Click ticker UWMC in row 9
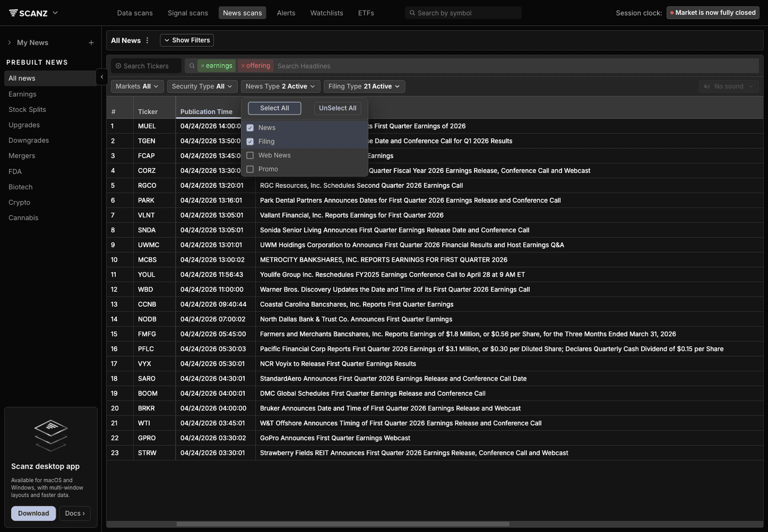The width and height of the screenshot is (768, 532). coord(149,245)
